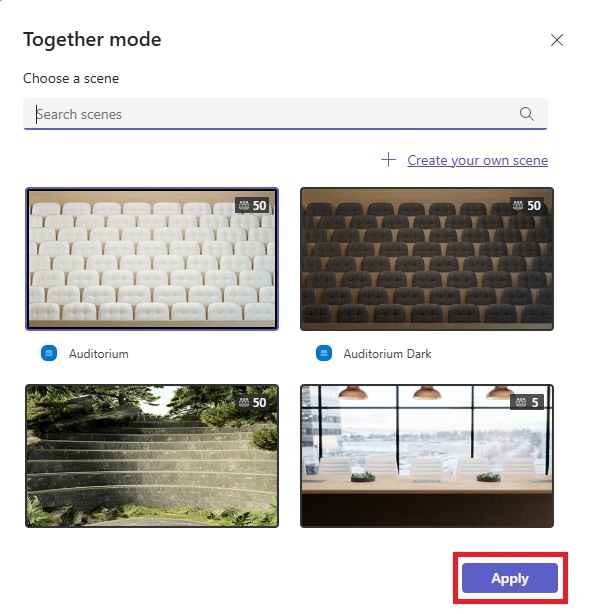Click the 5-seat badge on conference scene
Image resolution: width=593 pixels, height=614 pixels.
(x=527, y=402)
